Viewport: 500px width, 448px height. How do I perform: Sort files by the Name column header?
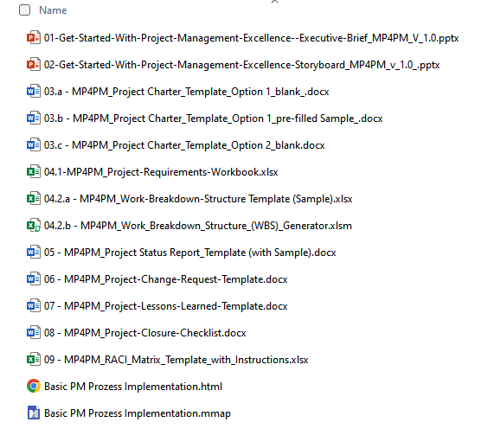[x=53, y=10]
